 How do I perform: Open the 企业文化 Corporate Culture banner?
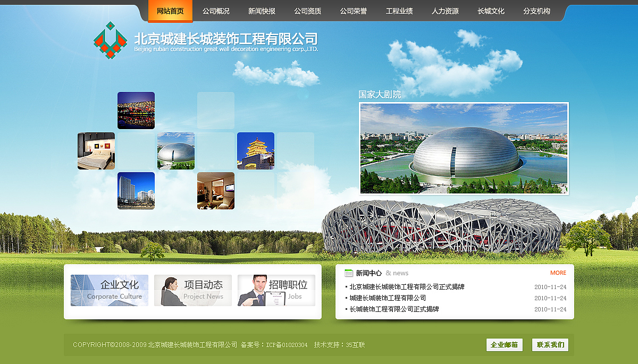(110, 291)
